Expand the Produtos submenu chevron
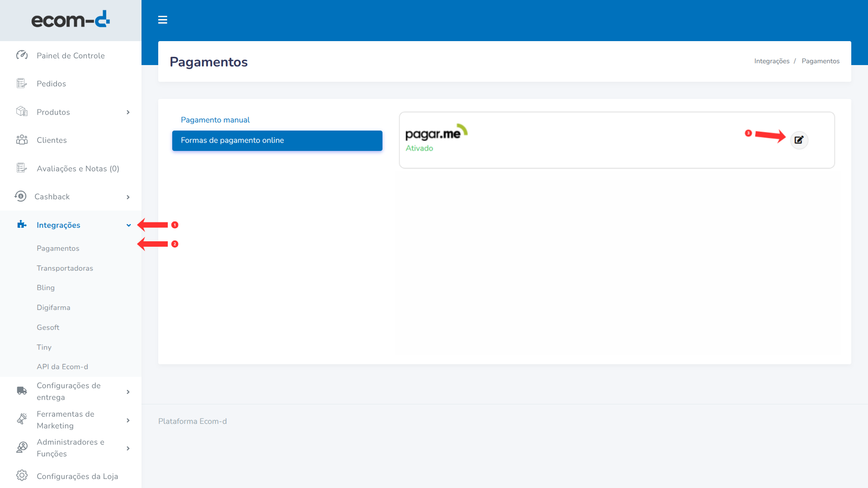Image resolution: width=868 pixels, height=488 pixels. [x=128, y=112]
